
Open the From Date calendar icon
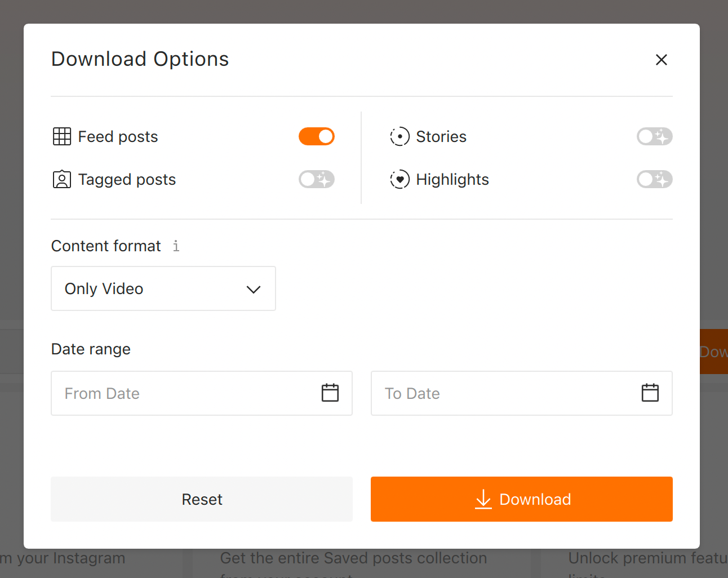click(330, 393)
